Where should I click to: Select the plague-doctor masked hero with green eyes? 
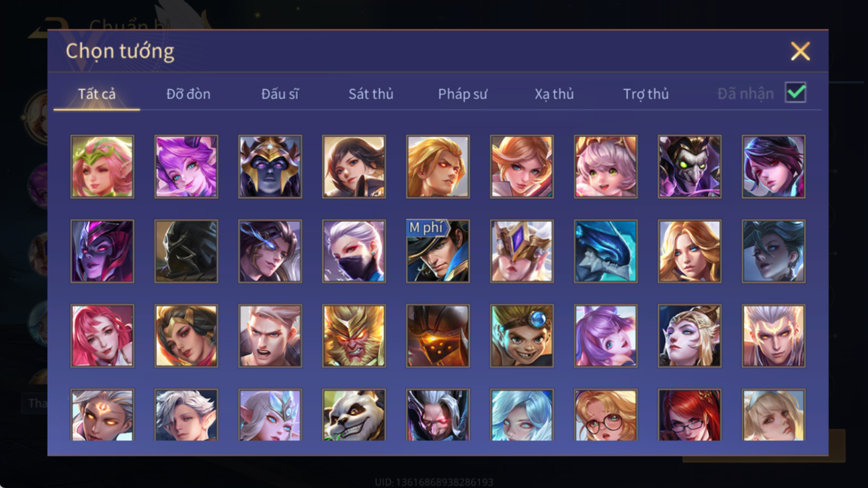tap(689, 166)
